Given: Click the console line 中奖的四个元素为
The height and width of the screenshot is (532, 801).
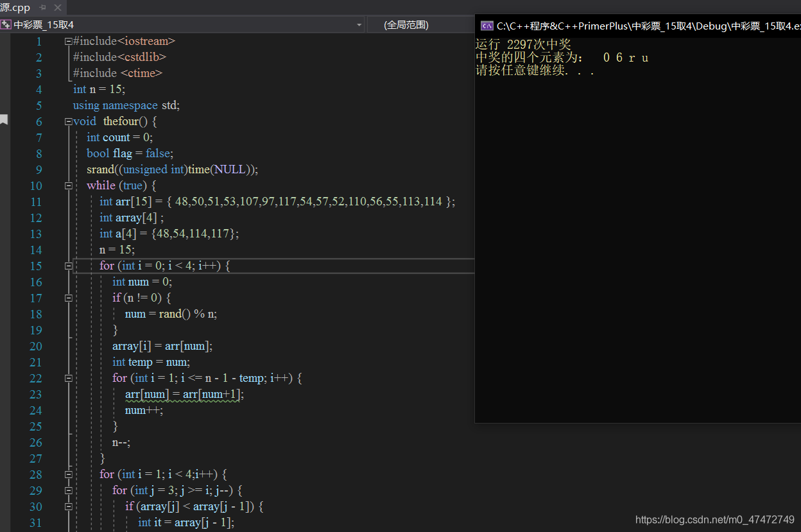Looking at the screenshot, I should pos(530,57).
